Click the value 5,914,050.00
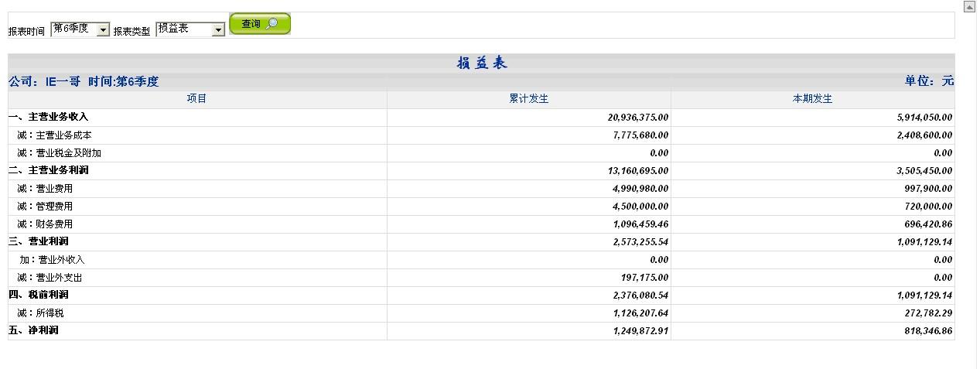 click(924, 118)
